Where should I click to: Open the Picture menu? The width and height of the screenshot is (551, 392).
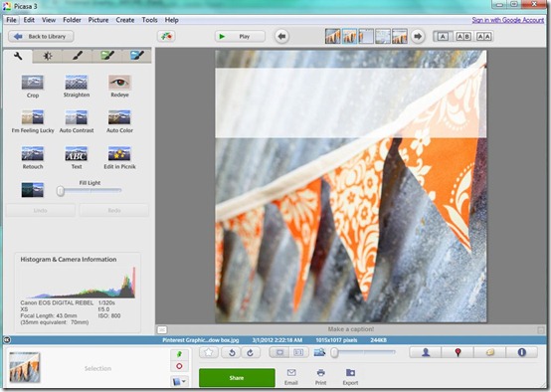click(x=98, y=20)
